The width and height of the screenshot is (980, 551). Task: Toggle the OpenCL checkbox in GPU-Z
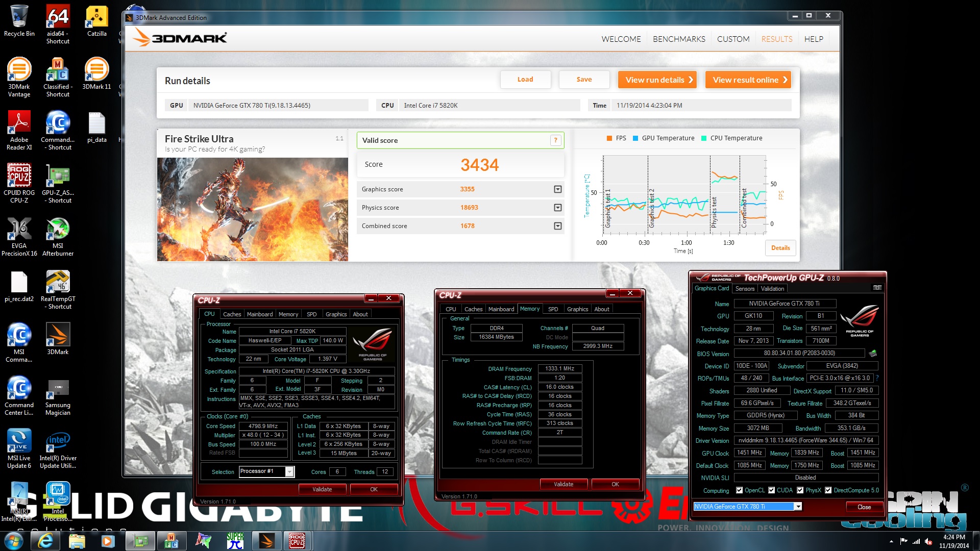point(739,490)
